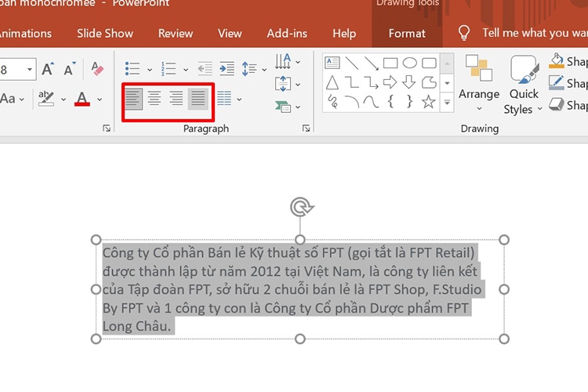Open Arrange menu

pyautogui.click(x=479, y=83)
